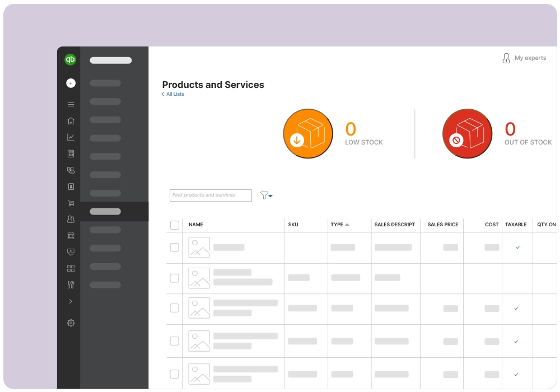560x392 pixels.
Task: Open the Expenses cart icon
Action: [x=71, y=203]
